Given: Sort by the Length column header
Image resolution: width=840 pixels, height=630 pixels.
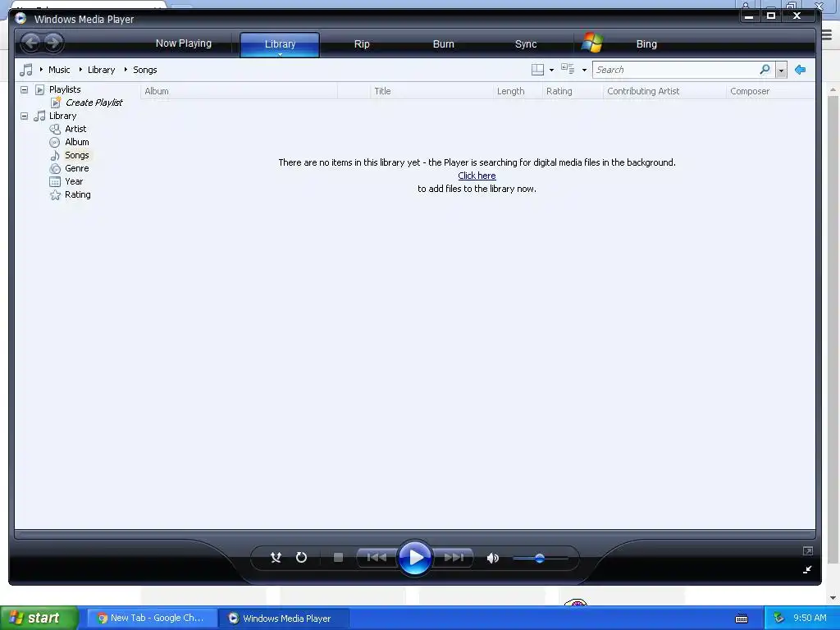Looking at the screenshot, I should (x=518, y=91).
